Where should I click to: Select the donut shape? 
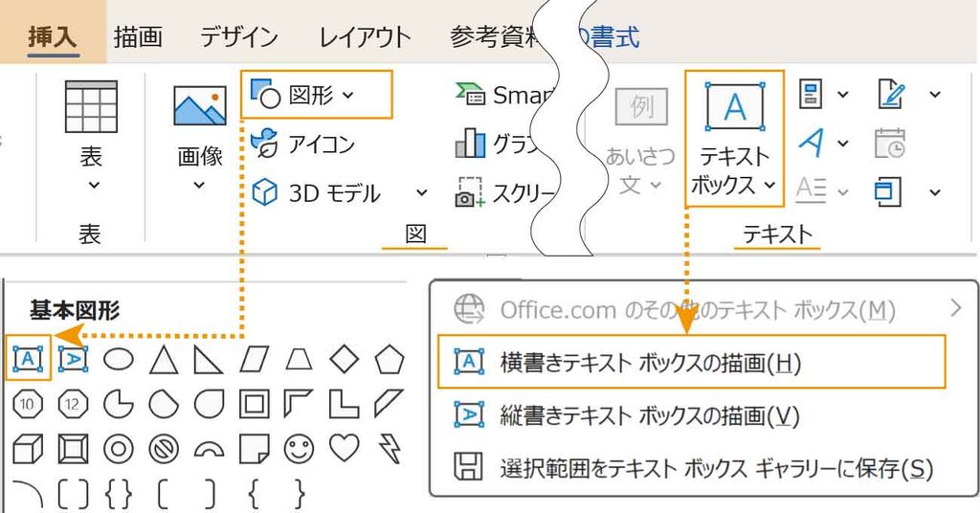[x=118, y=449]
